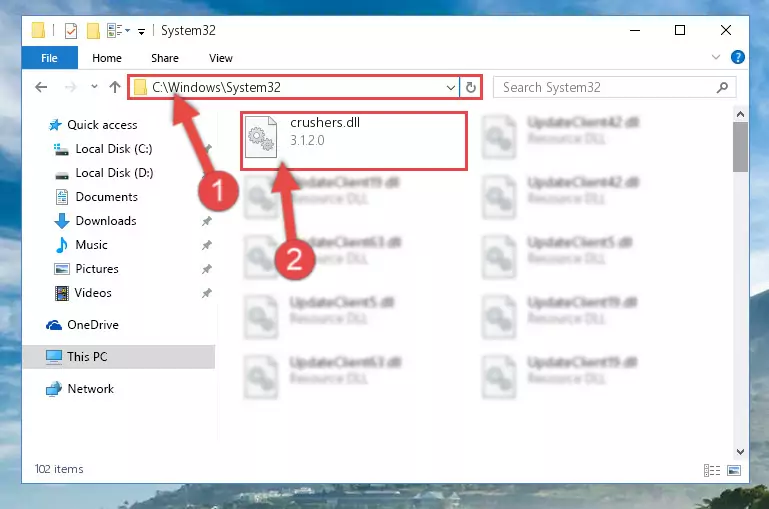This screenshot has width=769, height=509.
Task: Expand the address bar history dropdown
Action: (x=451, y=88)
